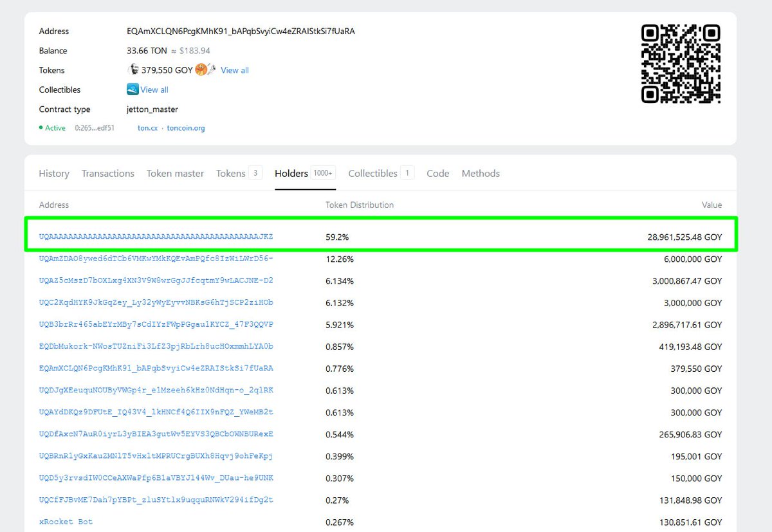Click View all next to Tokens

click(x=234, y=70)
